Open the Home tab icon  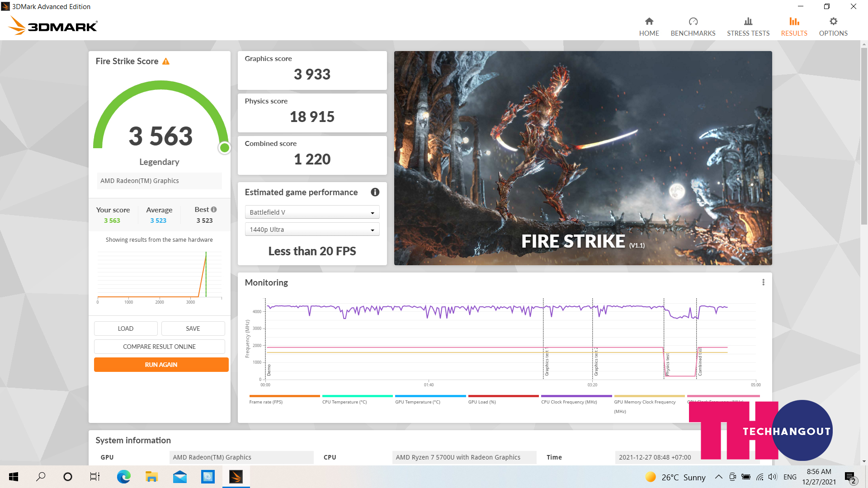point(649,21)
